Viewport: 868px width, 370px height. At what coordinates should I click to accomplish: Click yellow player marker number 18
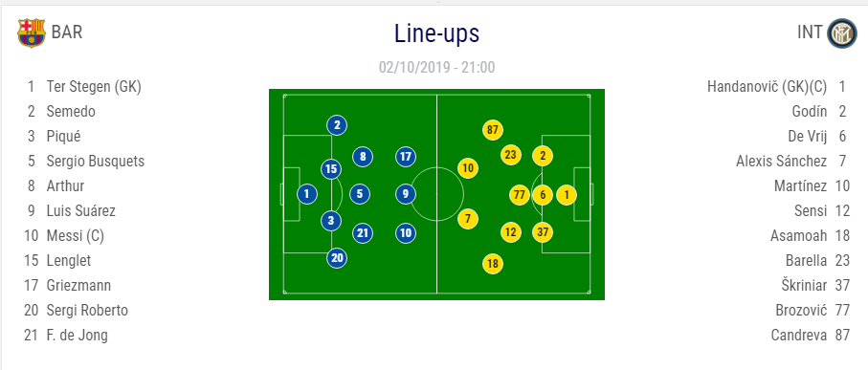[x=493, y=265]
